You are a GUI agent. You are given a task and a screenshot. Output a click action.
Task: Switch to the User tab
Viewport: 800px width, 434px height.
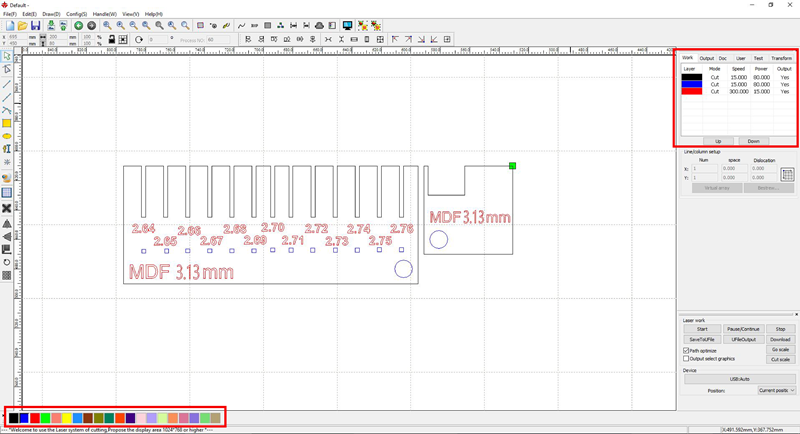click(x=741, y=58)
